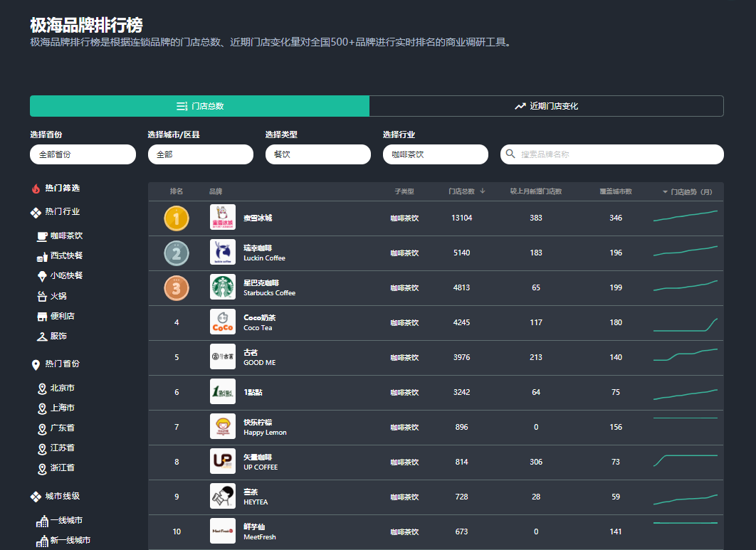756x550 pixels.
Task: Open the HEYTEA brand logo
Action: [223, 496]
